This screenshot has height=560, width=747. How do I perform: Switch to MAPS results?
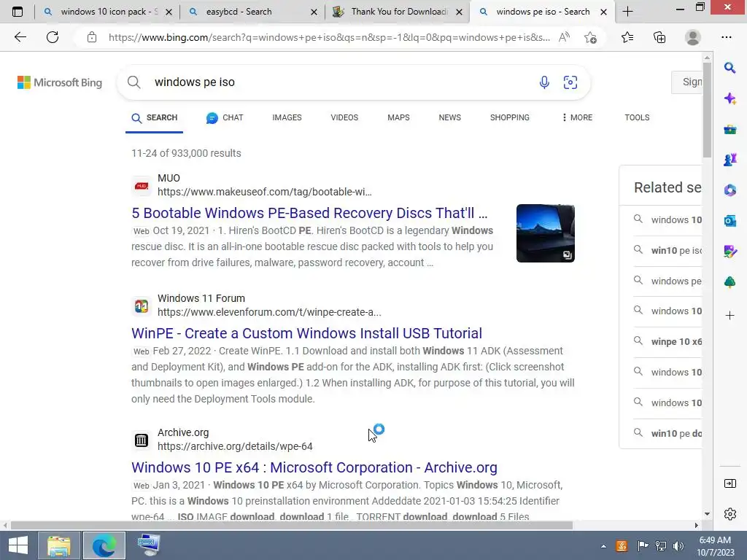398,117
